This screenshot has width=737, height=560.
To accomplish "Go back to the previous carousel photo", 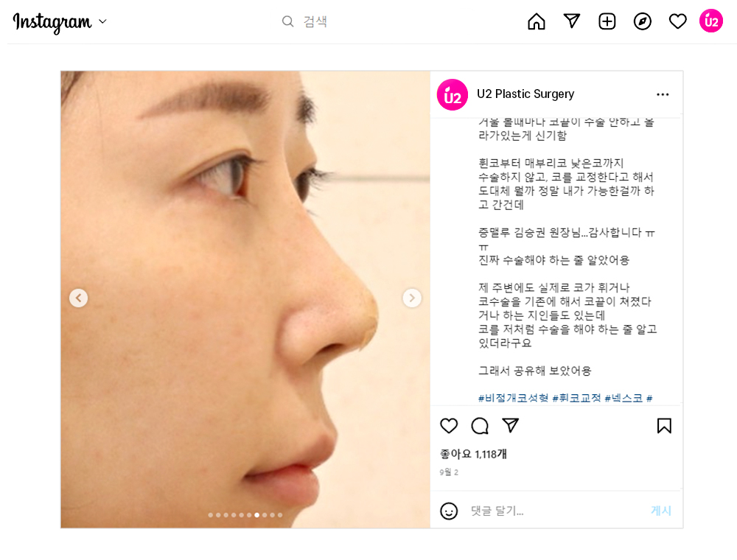I will point(79,298).
